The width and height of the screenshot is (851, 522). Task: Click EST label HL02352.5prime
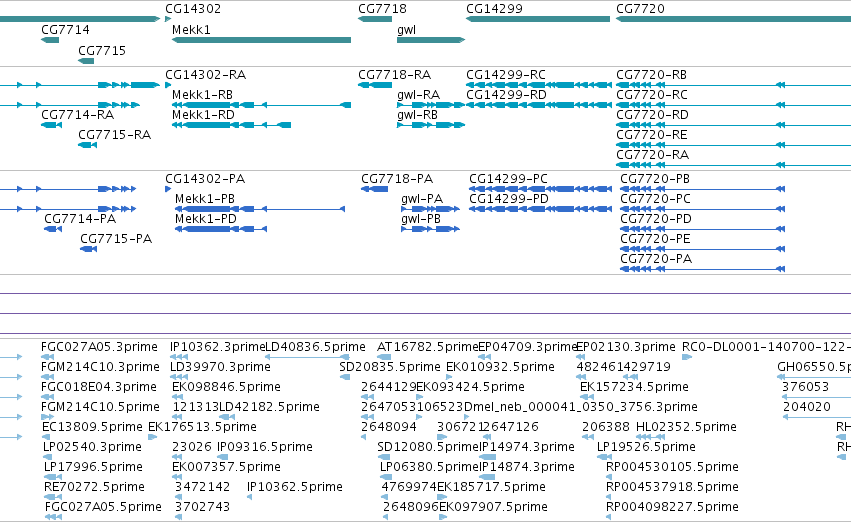coord(686,428)
